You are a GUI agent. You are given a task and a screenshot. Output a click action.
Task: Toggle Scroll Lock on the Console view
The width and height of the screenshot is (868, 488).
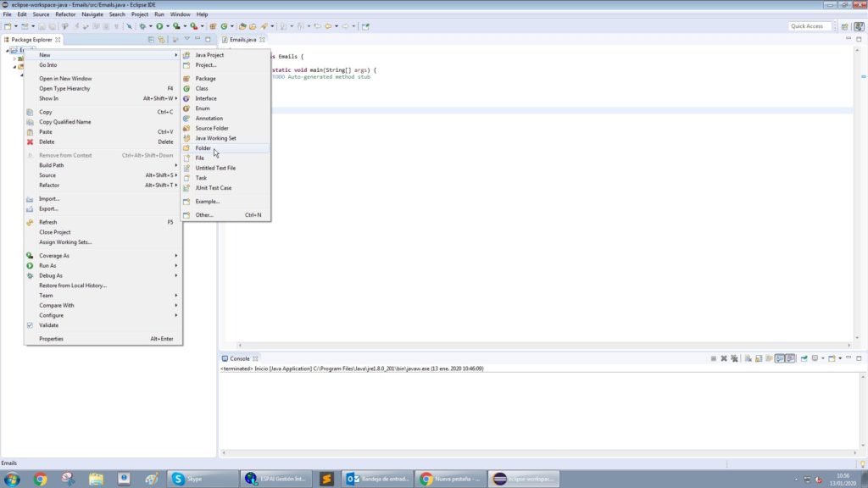coord(758,358)
